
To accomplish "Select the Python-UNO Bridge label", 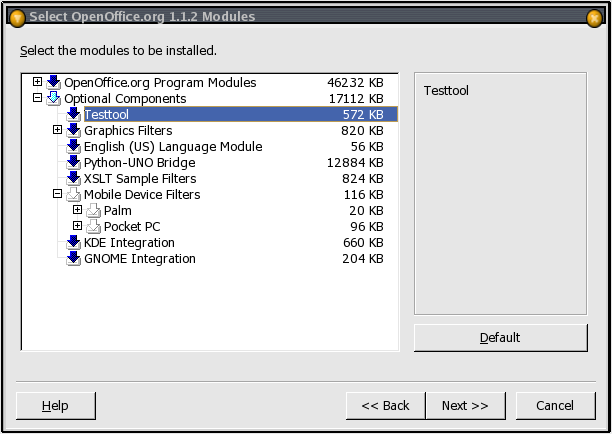I will 139,162.
